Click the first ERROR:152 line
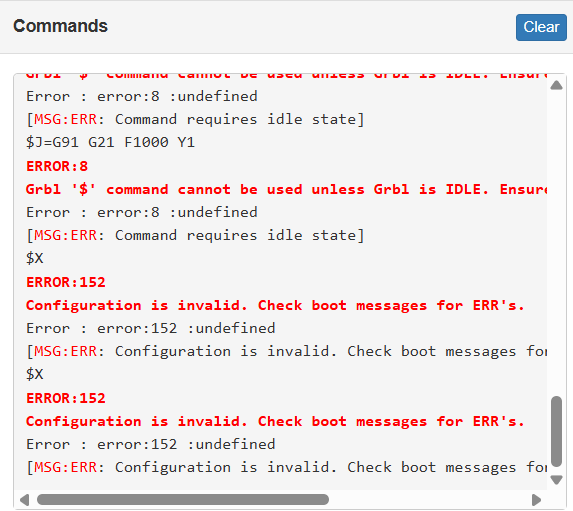Viewport: 573px width, 511px height. [66, 282]
